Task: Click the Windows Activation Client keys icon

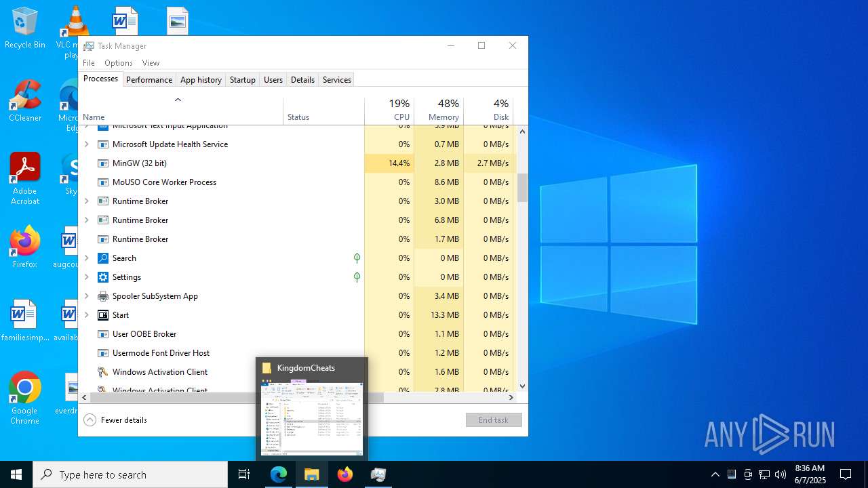Action: 103,372
